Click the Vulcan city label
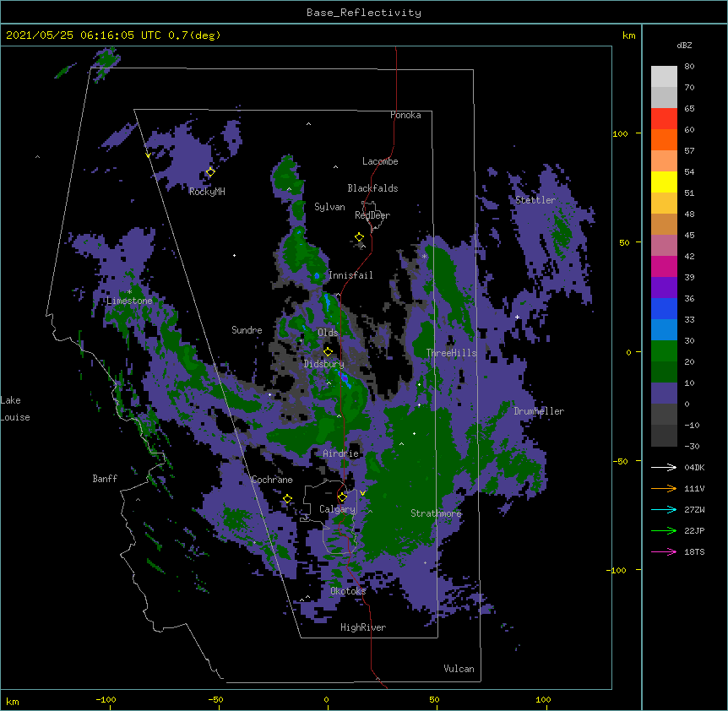 [459, 669]
